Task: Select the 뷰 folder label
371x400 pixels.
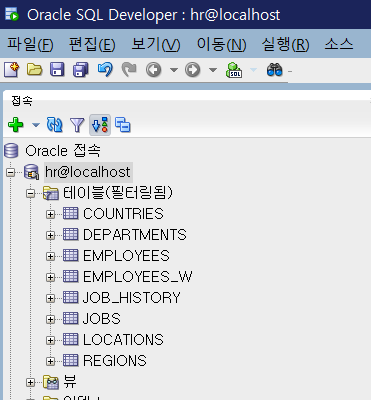Action: tap(70, 381)
